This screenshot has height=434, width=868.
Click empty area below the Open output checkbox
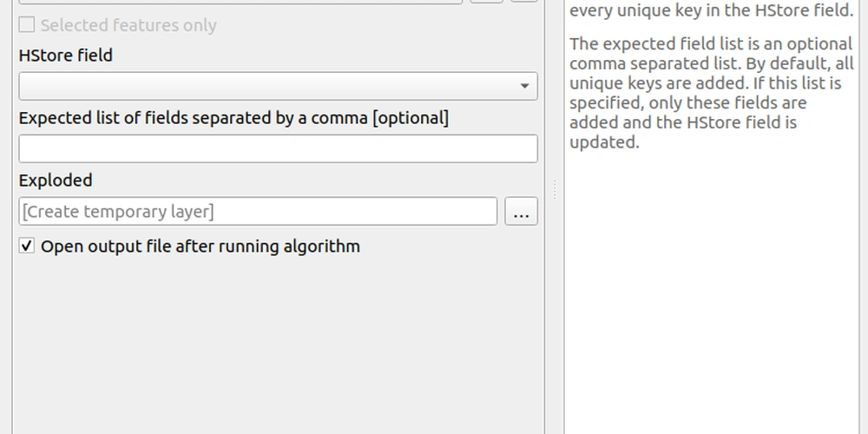coord(278,343)
